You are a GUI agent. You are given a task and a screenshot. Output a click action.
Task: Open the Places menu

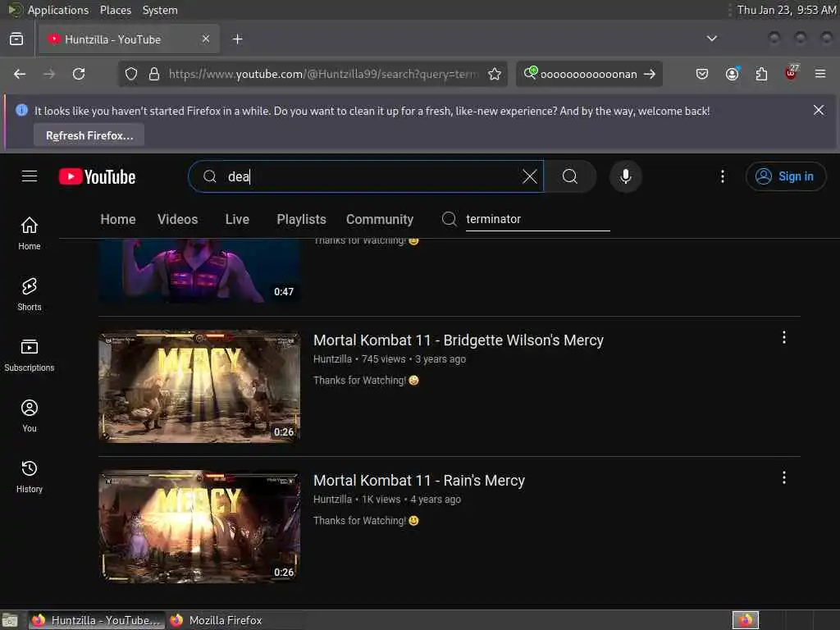(x=115, y=10)
